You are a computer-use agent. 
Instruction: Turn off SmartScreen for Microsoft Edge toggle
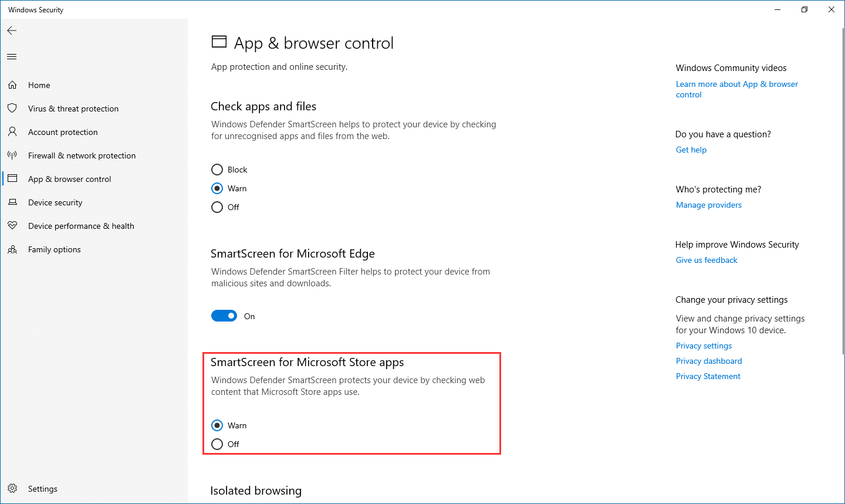pyautogui.click(x=224, y=316)
